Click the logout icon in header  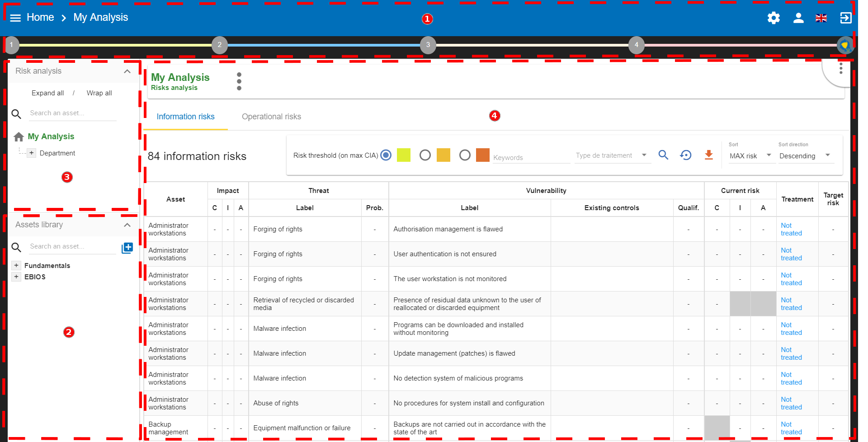[x=845, y=18]
